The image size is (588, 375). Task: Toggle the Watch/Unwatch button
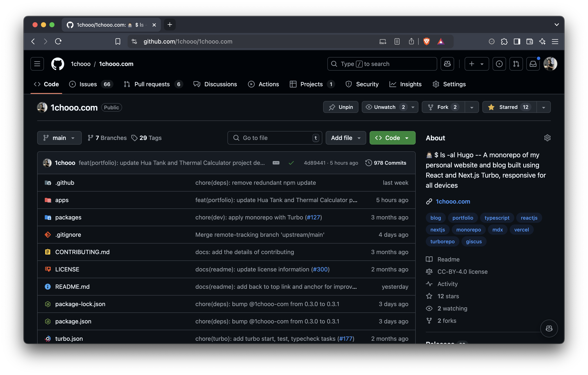(x=384, y=107)
